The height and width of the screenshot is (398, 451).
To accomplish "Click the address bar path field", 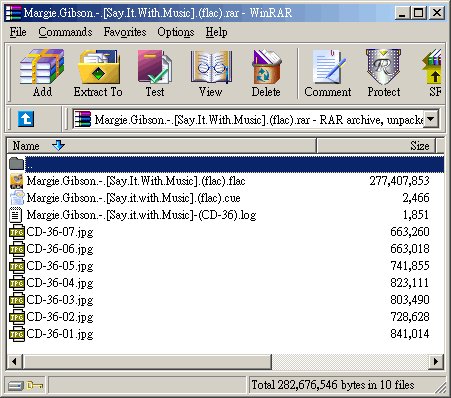I will (x=255, y=119).
